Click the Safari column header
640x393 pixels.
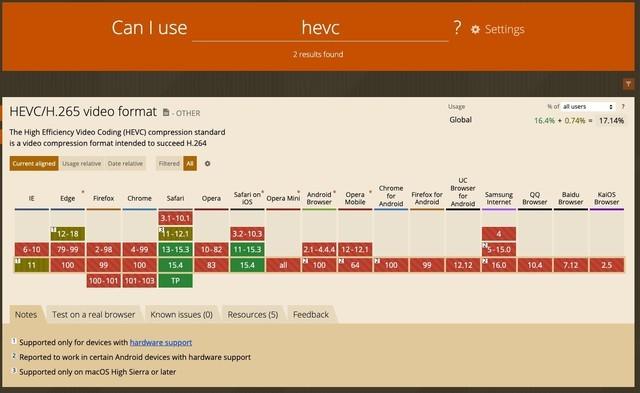[x=175, y=198]
